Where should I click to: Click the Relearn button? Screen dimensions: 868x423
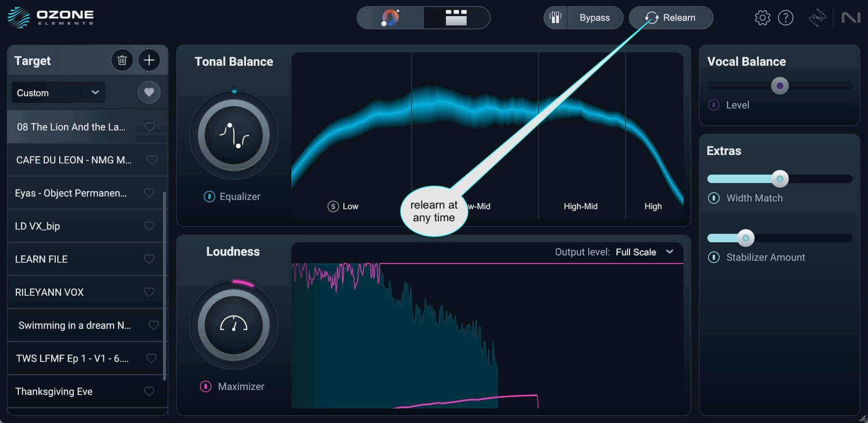pyautogui.click(x=671, y=18)
